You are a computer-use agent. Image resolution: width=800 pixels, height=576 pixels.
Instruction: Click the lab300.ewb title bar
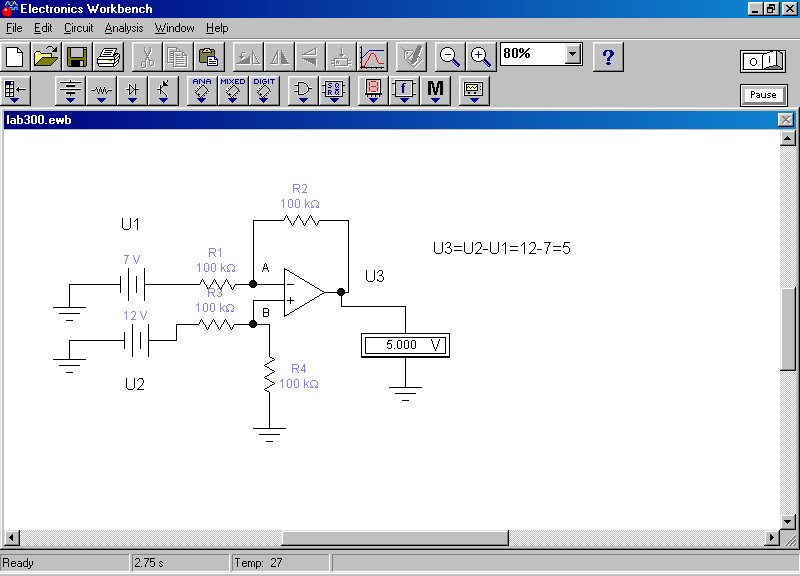point(390,120)
